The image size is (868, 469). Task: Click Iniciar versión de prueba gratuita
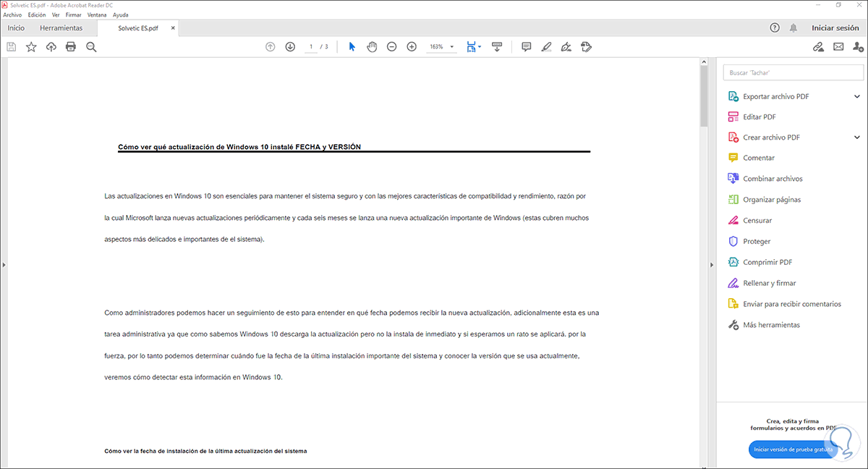(793, 449)
